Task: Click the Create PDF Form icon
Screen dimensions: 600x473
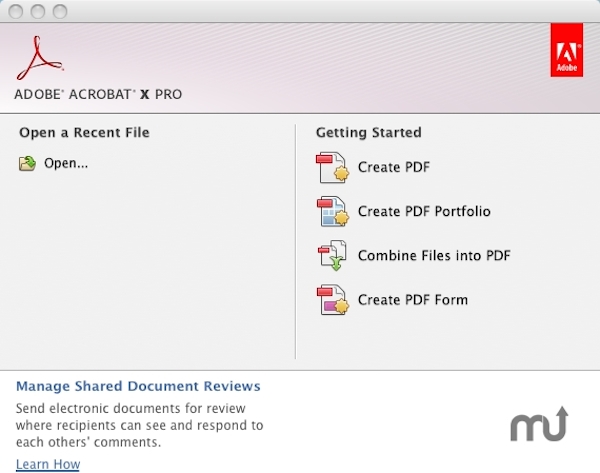Action: (x=331, y=300)
